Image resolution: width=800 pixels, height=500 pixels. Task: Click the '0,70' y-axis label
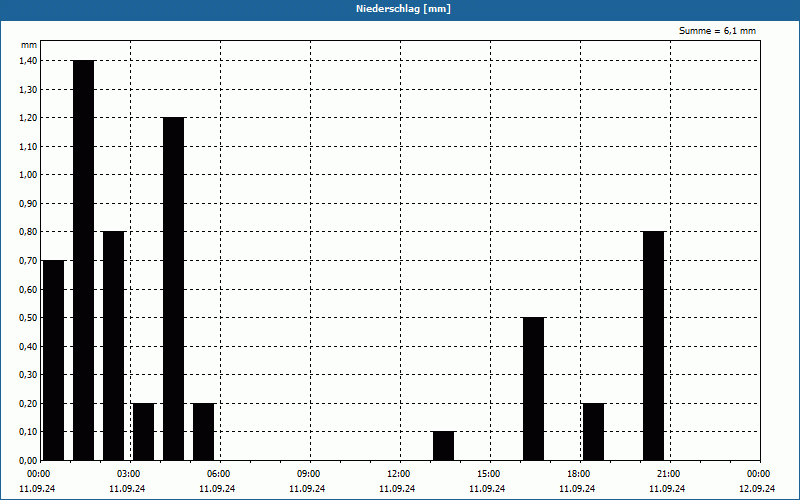tap(28, 261)
